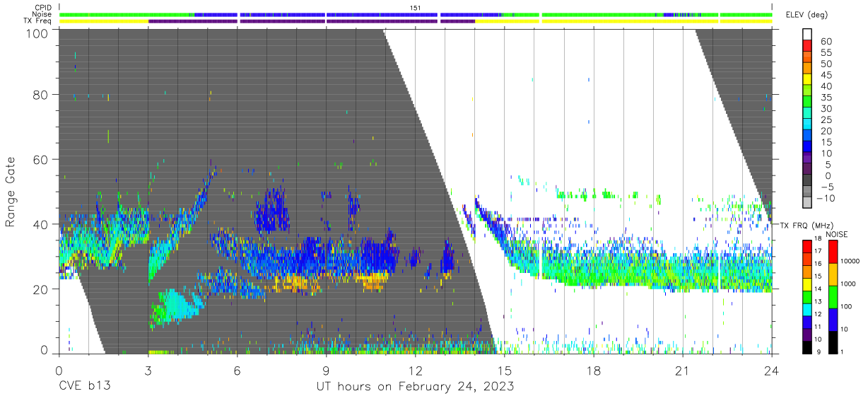Select the black bottom segment of TX FRQ colorbar
Viewport: 868px width, 401px height.
pos(808,347)
